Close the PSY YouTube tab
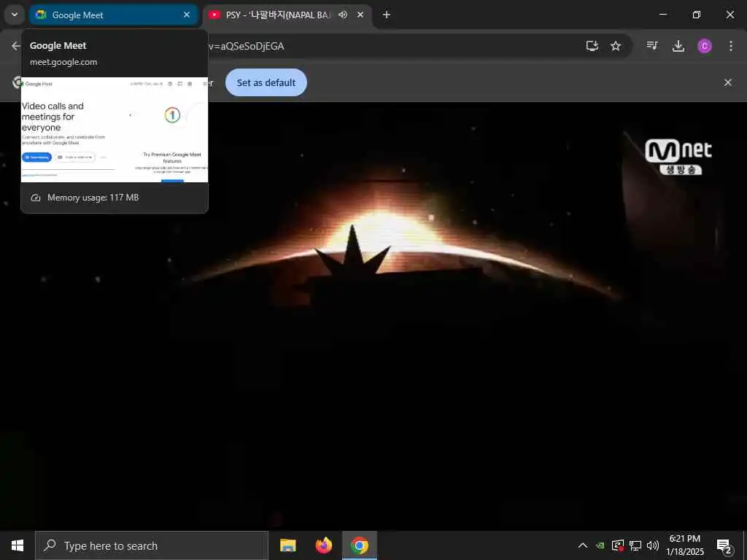 click(360, 15)
